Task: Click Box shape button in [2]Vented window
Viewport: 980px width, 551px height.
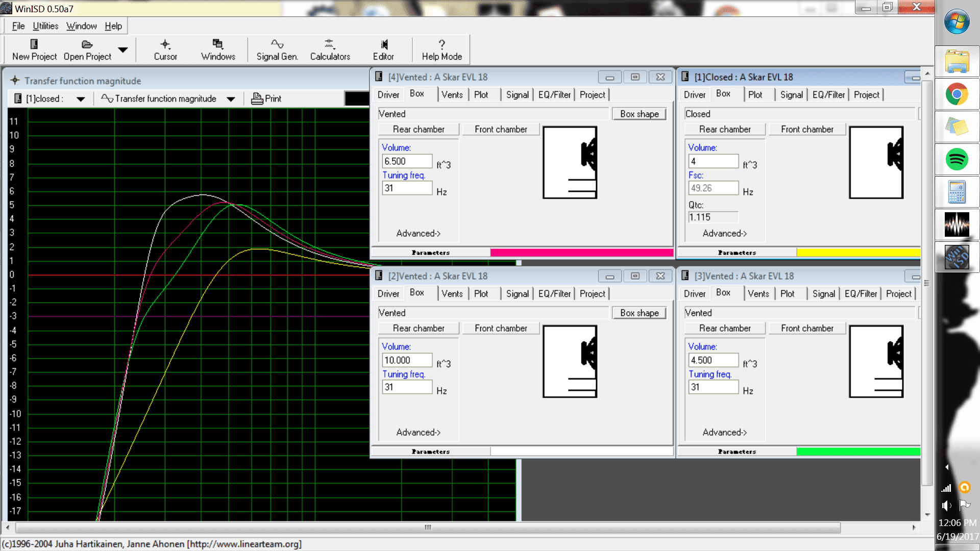Action: 639,313
